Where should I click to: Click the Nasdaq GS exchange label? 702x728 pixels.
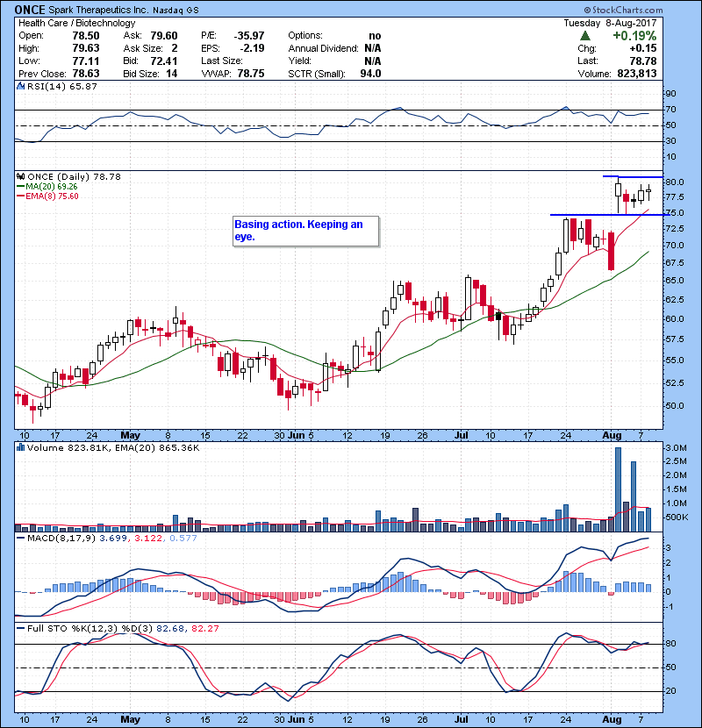pos(175,11)
